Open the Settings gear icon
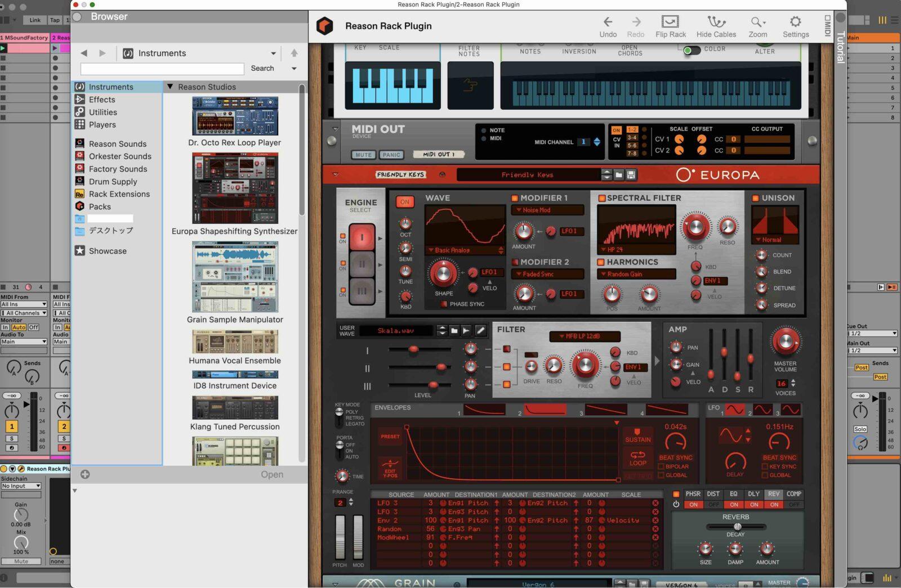 pos(795,22)
